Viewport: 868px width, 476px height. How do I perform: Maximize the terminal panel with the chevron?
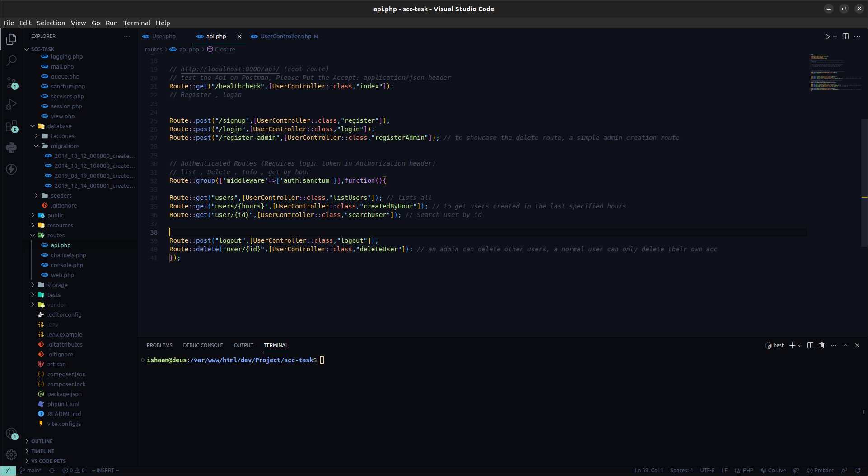(845, 345)
